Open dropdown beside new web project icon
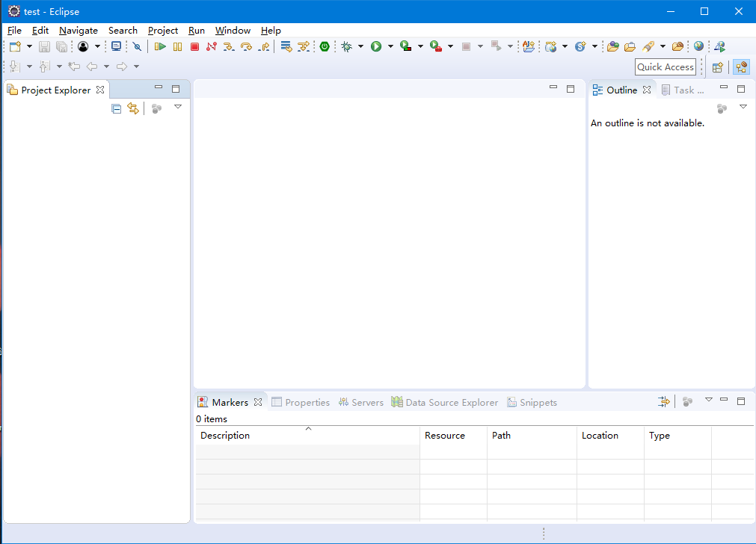The height and width of the screenshot is (544, 756). 565,46
